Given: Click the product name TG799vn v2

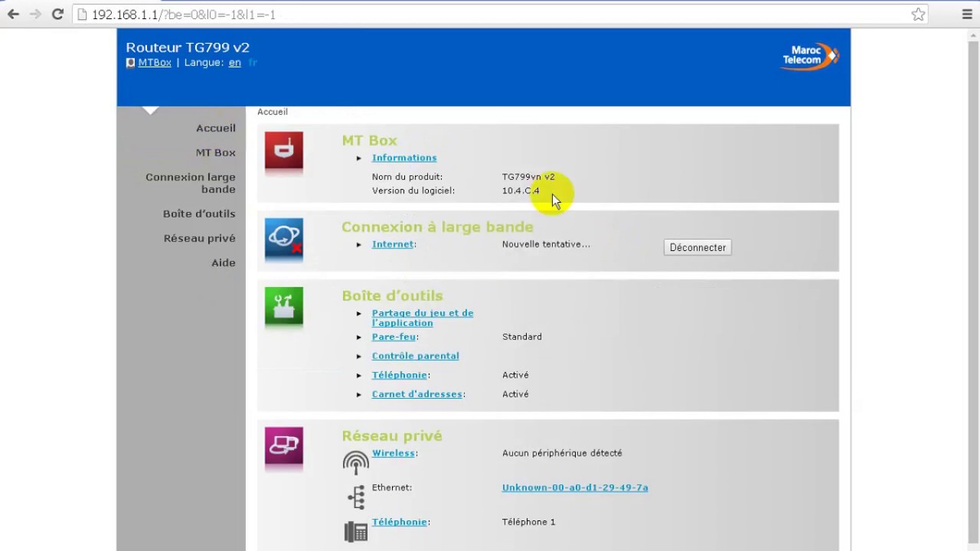Looking at the screenshot, I should point(528,177).
